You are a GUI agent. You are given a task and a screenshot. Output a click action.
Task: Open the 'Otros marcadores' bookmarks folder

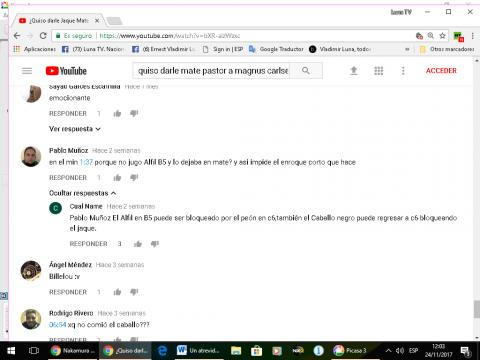pyautogui.click(x=447, y=49)
